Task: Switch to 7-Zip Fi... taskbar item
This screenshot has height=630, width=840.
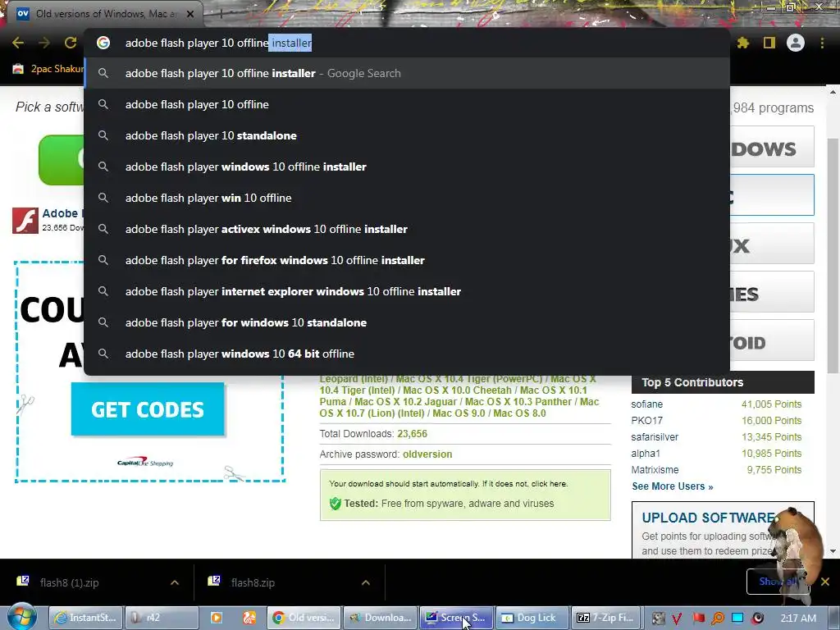Action: (x=607, y=618)
